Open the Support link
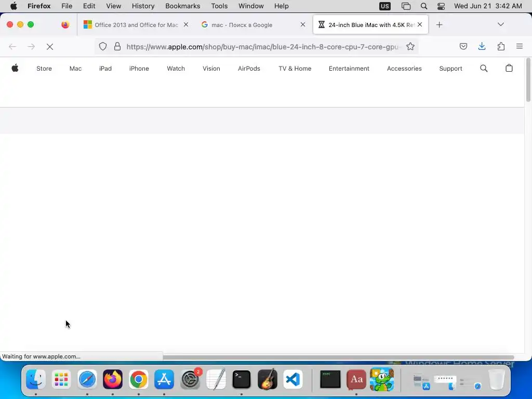532x399 pixels. tap(450, 69)
